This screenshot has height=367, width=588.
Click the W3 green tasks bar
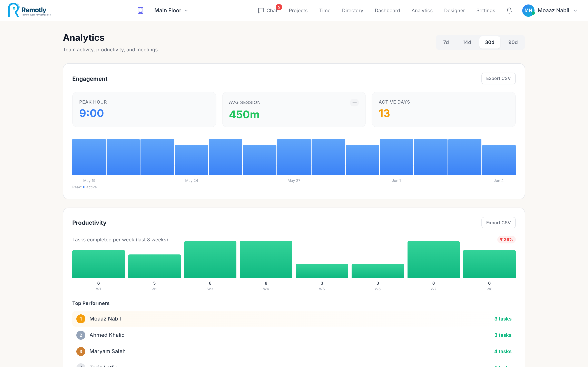[x=210, y=259]
